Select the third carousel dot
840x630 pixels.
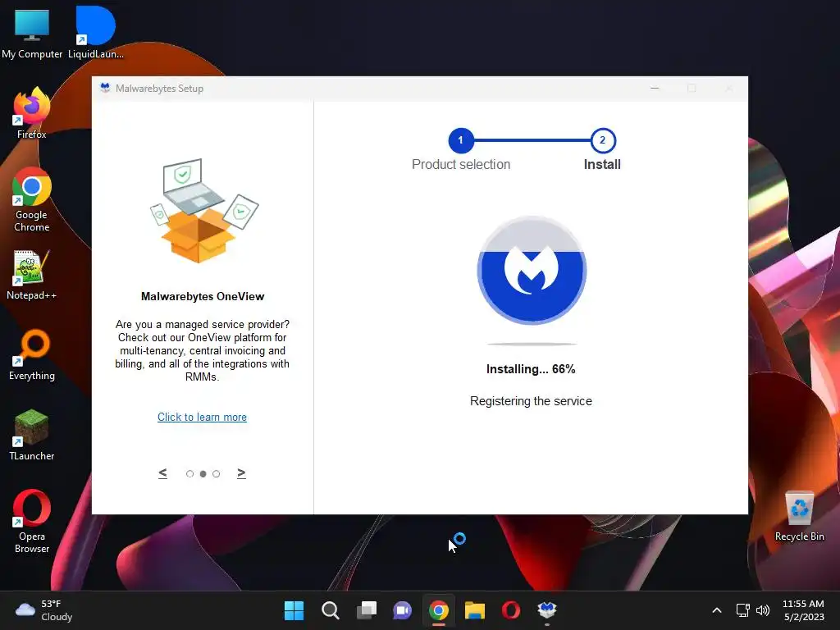click(x=216, y=473)
